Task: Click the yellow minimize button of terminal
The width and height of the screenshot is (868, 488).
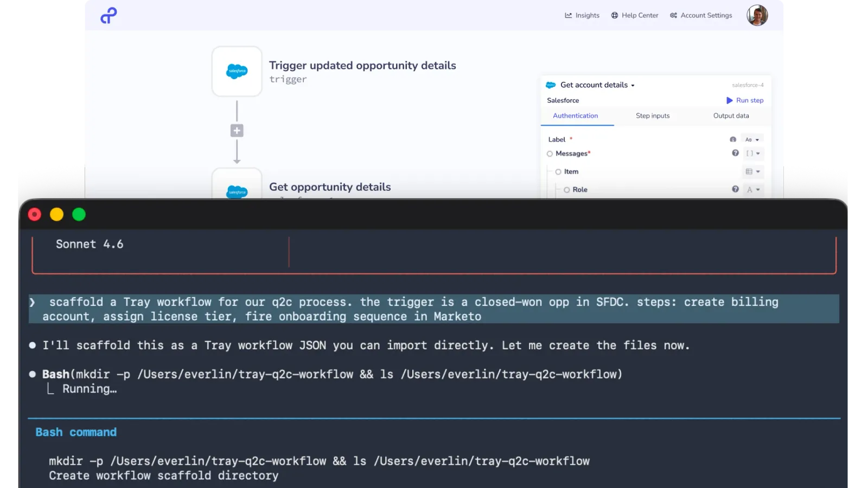Action: [56, 215]
